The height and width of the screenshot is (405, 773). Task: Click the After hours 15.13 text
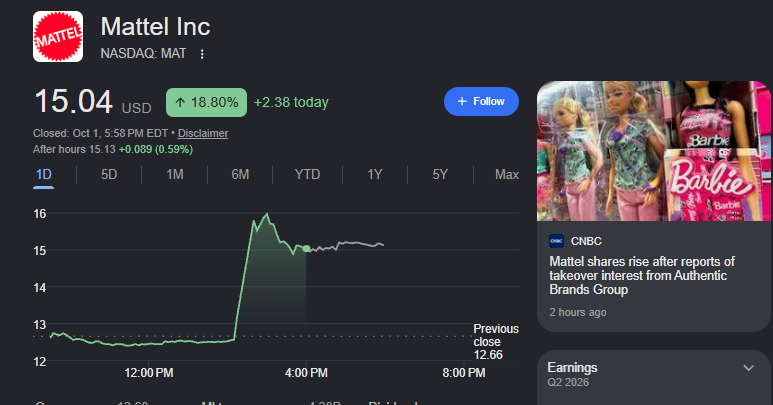[74, 149]
